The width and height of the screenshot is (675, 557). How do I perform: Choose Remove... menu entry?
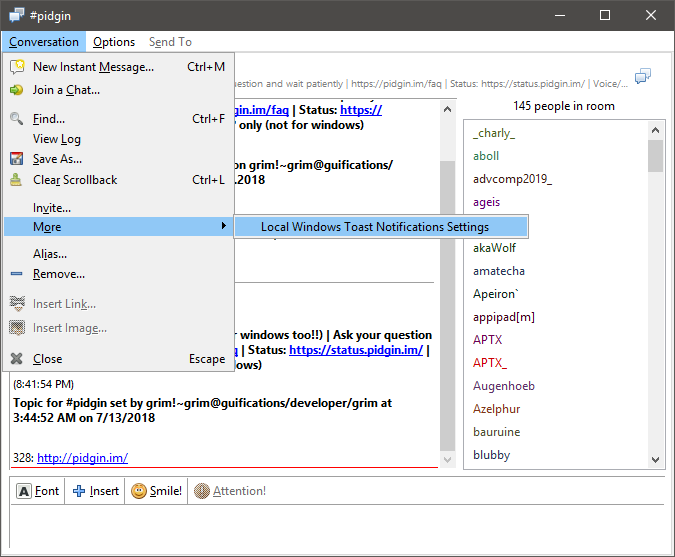pos(119,274)
